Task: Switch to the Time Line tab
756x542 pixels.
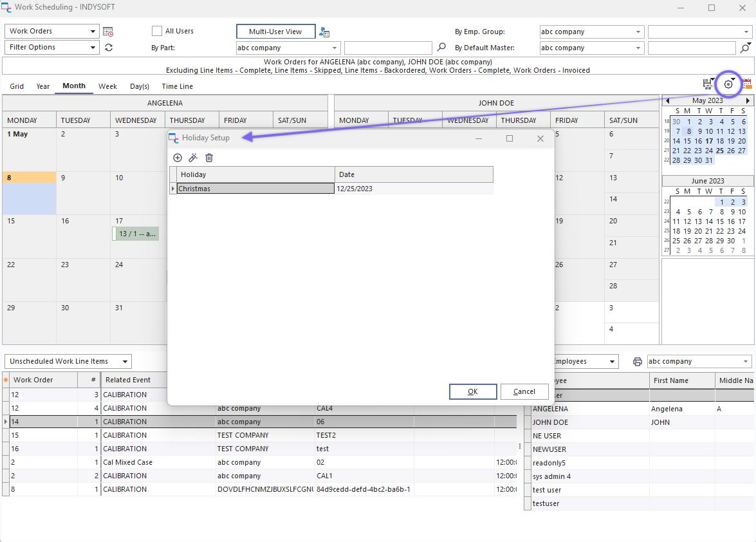Action: (177, 86)
